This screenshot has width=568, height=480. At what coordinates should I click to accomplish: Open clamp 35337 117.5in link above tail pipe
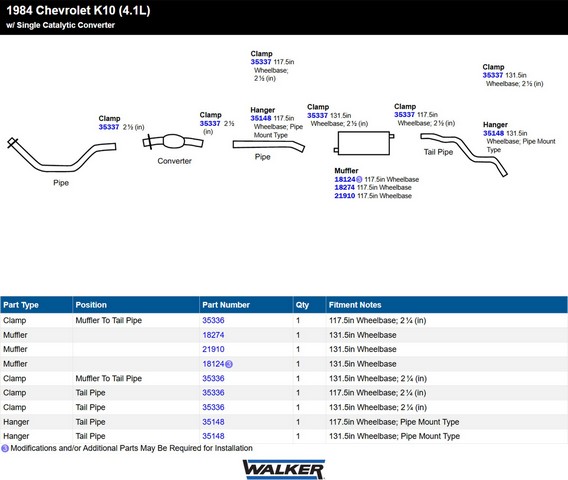click(404, 115)
